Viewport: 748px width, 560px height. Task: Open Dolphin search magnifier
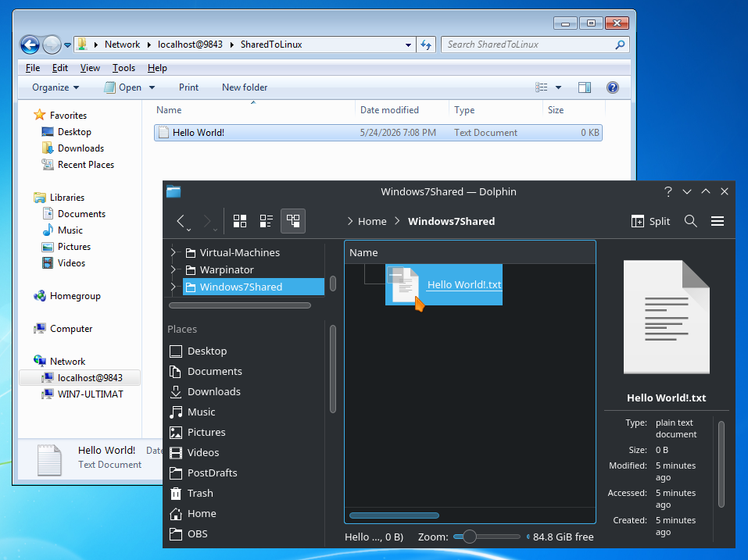click(x=690, y=221)
